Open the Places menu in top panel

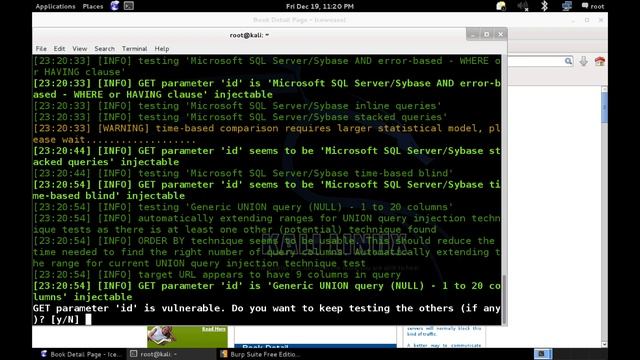(x=93, y=6)
